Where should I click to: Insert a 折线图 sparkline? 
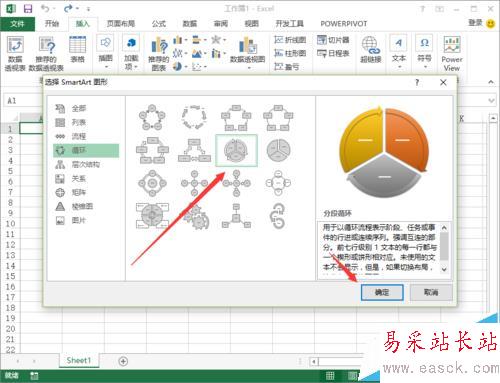[x=290, y=40]
